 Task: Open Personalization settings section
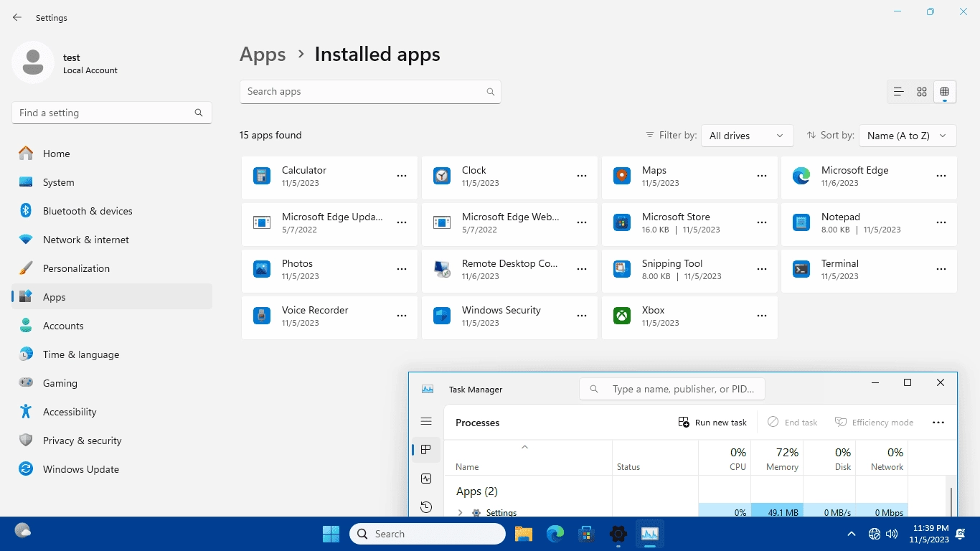[x=112, y=268]
